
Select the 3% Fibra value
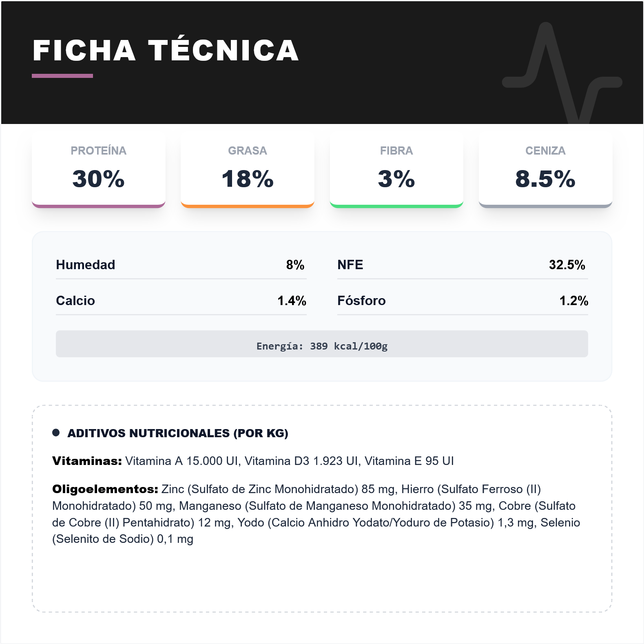pyautogui.click(x=396, y=179)
